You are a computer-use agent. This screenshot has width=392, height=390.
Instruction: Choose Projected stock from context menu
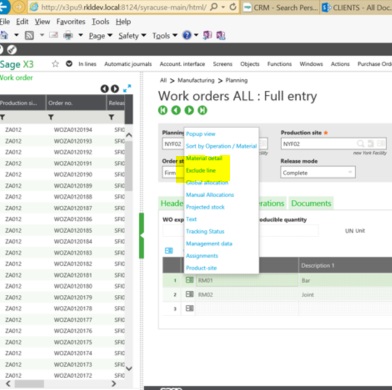pyautogui.click(x=205, y=207)
